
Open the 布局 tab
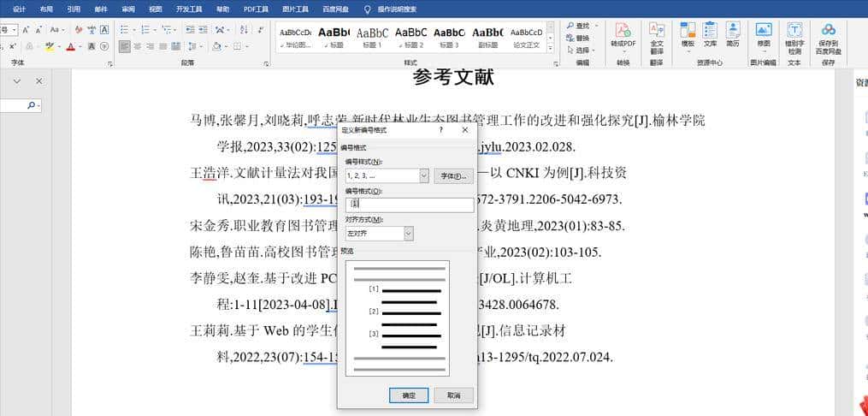click(46, 9)
